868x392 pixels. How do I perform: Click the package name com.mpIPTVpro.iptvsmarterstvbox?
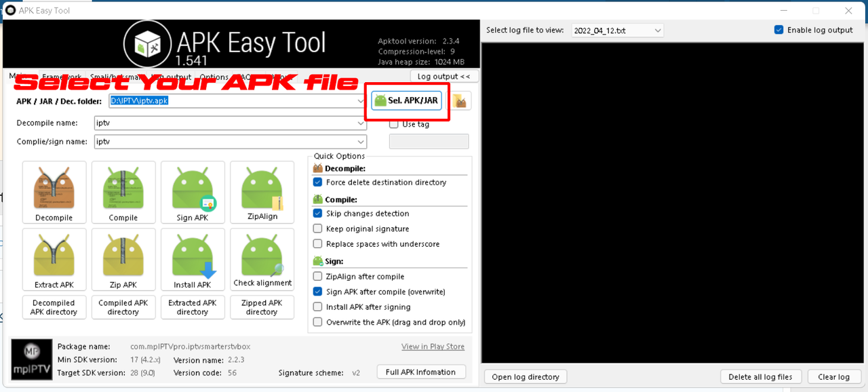(x=190, y=347)
